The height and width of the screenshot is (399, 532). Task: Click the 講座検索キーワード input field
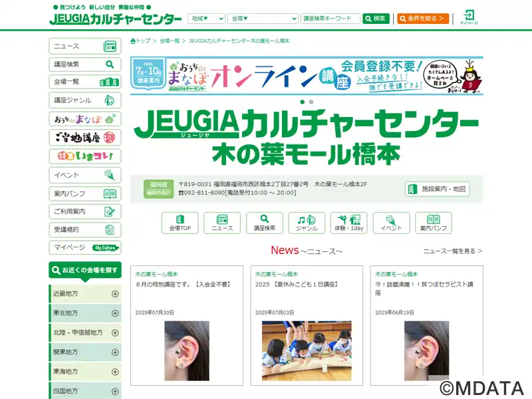pos(330,19)
